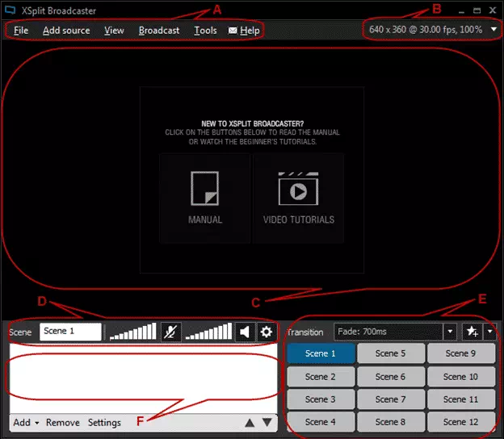The width and height of the screenshot is (504, 439).
Task: Click the add favorite star icon
Action: pos(472,332)
